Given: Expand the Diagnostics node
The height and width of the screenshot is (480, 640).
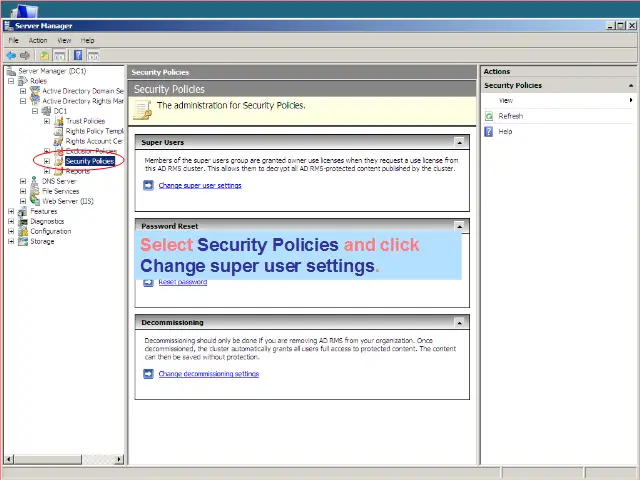Looking at the screenshot, I should (11, 221).
